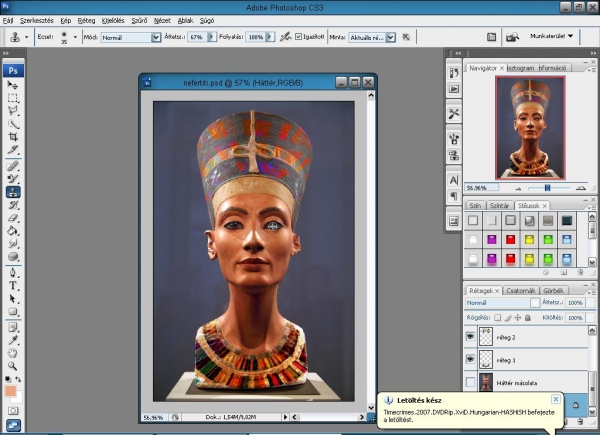Lock layer position
The image size is (600, 435).
[518, 318]
